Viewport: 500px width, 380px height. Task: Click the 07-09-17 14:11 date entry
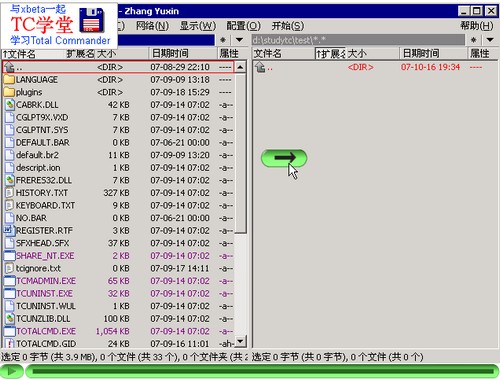point(180,268)
